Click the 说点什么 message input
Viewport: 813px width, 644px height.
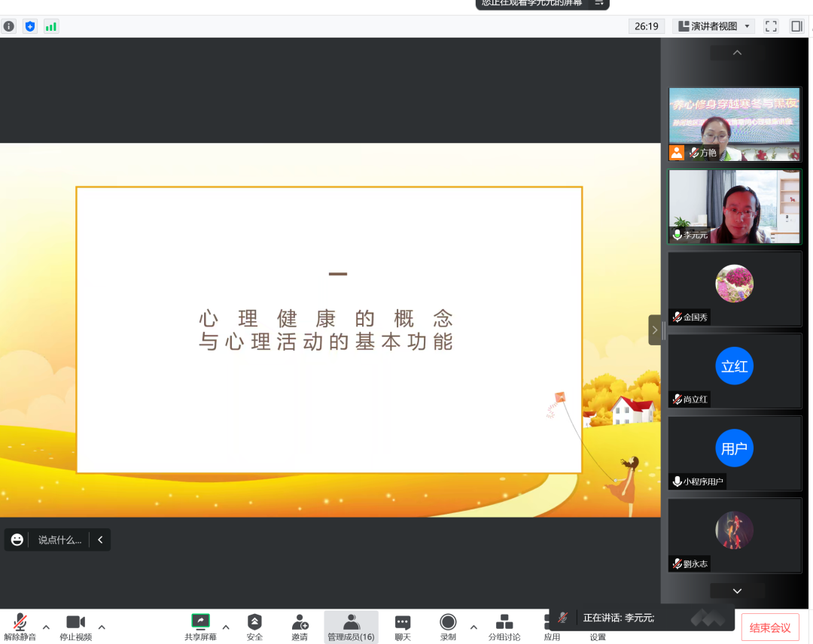pos(59,539)
